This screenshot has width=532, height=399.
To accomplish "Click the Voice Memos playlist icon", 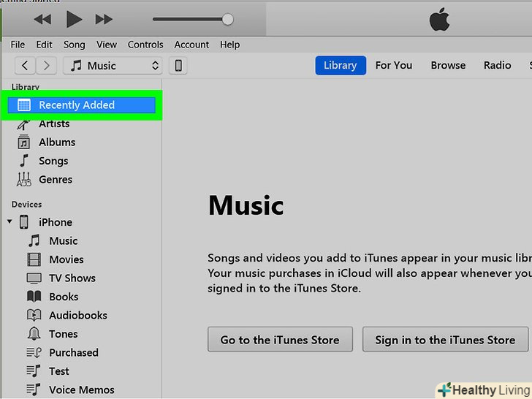I will pyautogui.click(x=34, y=389).
